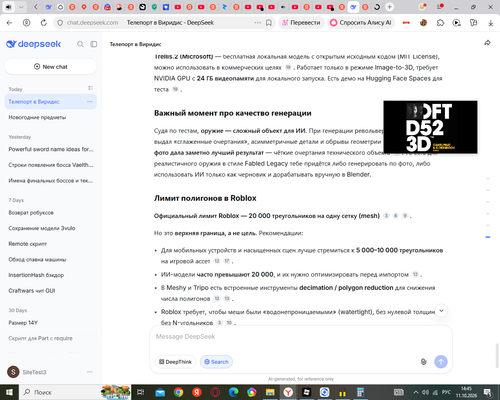This screenshot has width=500, height=400.
Task: Open the Windows notification center
Action: coord(488,392)
